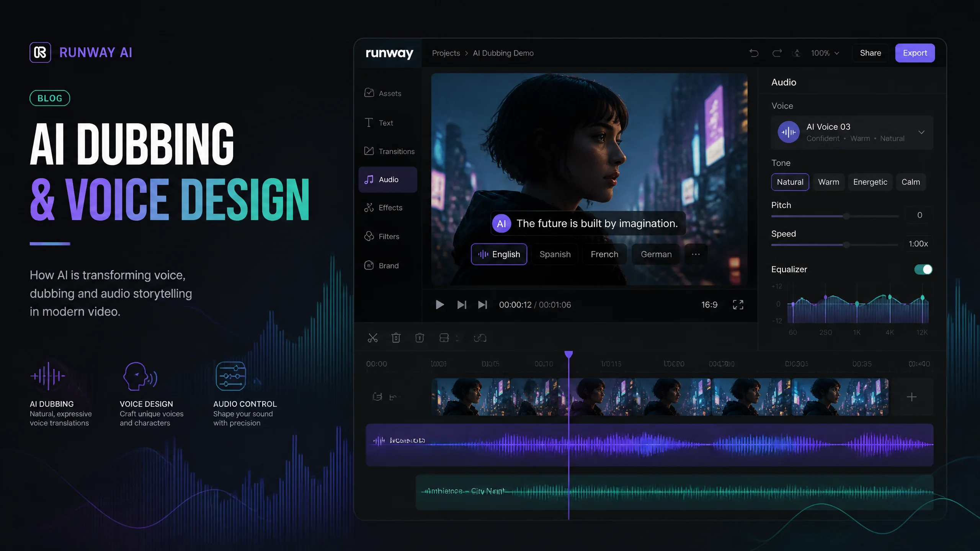
Task: Click the equalizer 4K band handle
Action: 890,297
